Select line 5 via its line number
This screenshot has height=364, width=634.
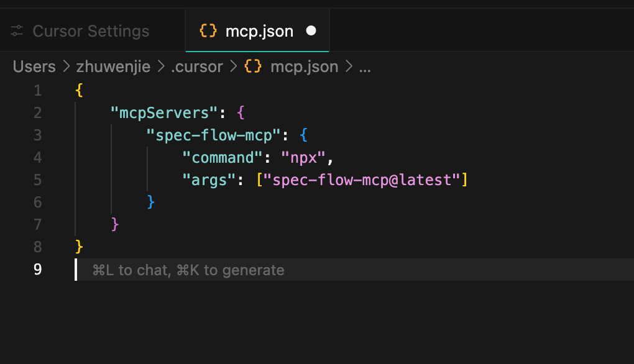coord(37,180)
